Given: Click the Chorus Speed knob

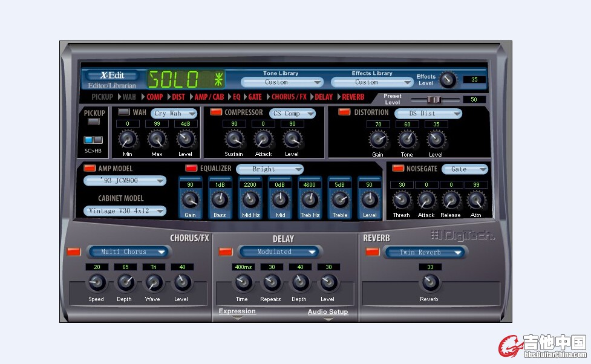Looking at the screenshot, I should 97,282.
